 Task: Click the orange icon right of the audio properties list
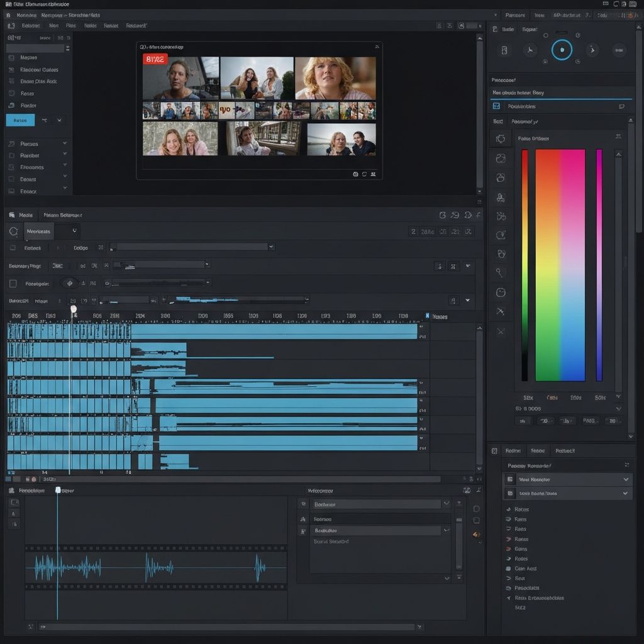coord(476,535)
